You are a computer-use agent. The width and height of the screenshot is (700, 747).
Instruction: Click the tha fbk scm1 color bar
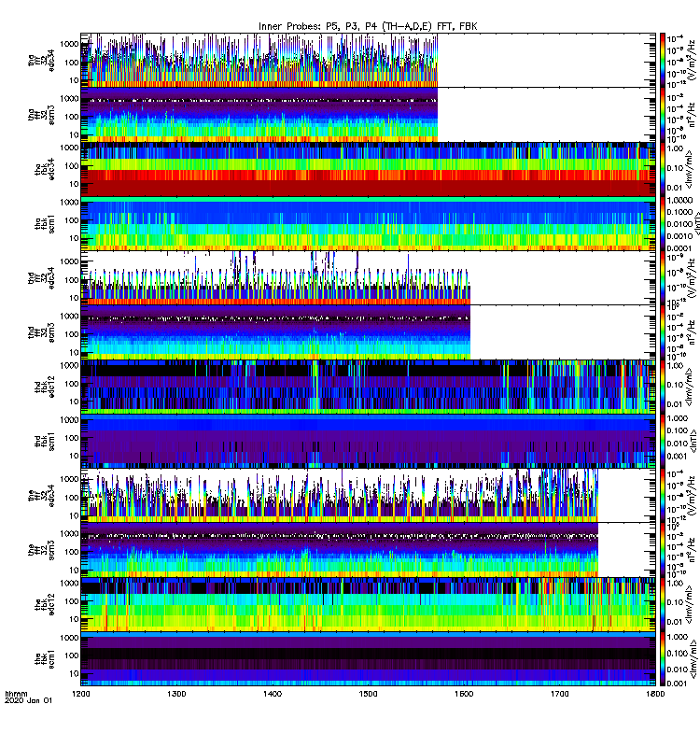(x=663, y=224)
